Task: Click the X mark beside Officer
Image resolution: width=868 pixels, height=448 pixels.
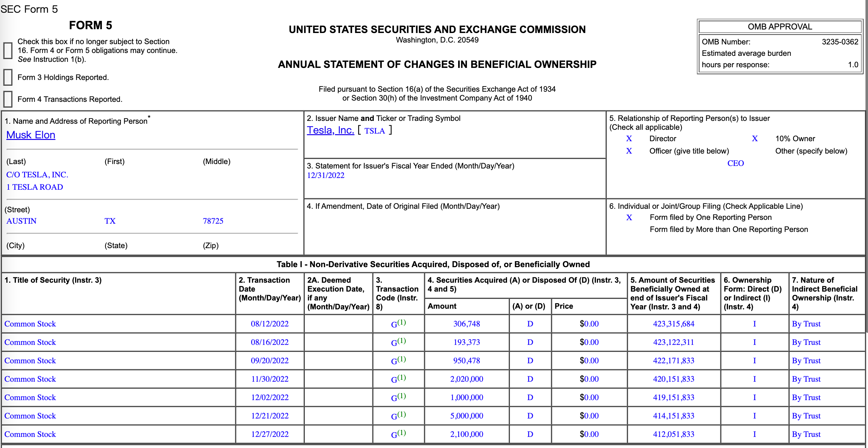Action: click(x=629, y=151)
